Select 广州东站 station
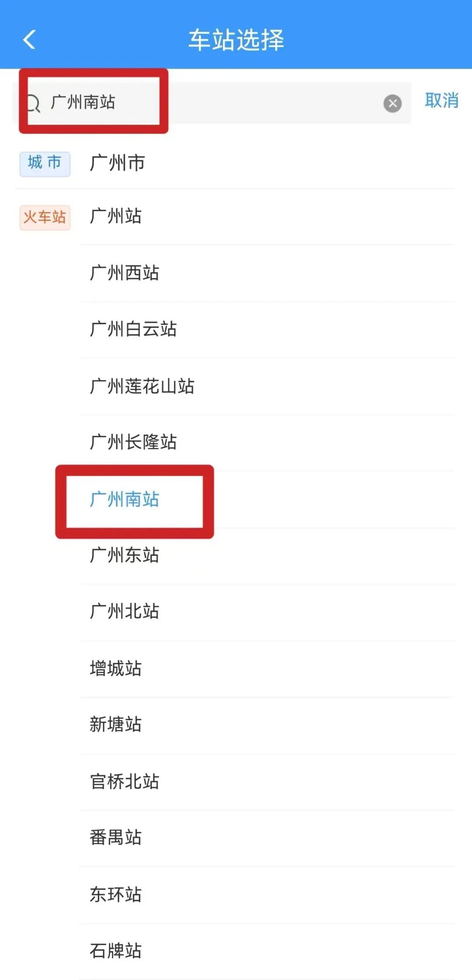Screen dimensions: 472x980 [x=124, y=556]
